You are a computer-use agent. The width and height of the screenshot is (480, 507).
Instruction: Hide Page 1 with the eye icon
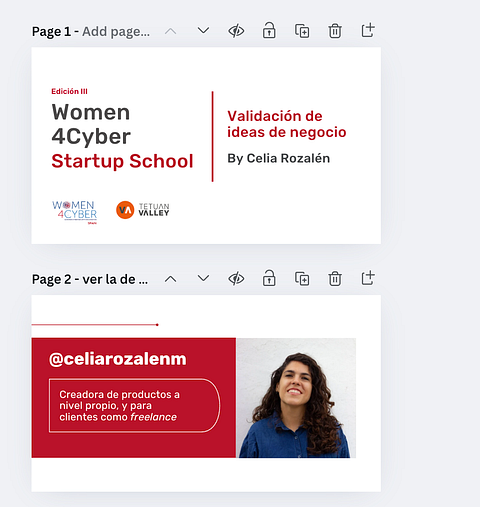pyautogui.click(x=236, y=31)
